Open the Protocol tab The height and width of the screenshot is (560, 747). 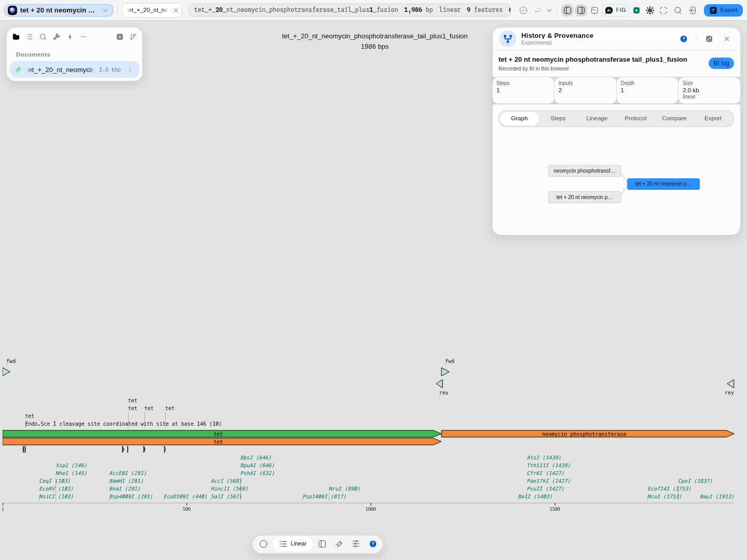coord(635,119)
